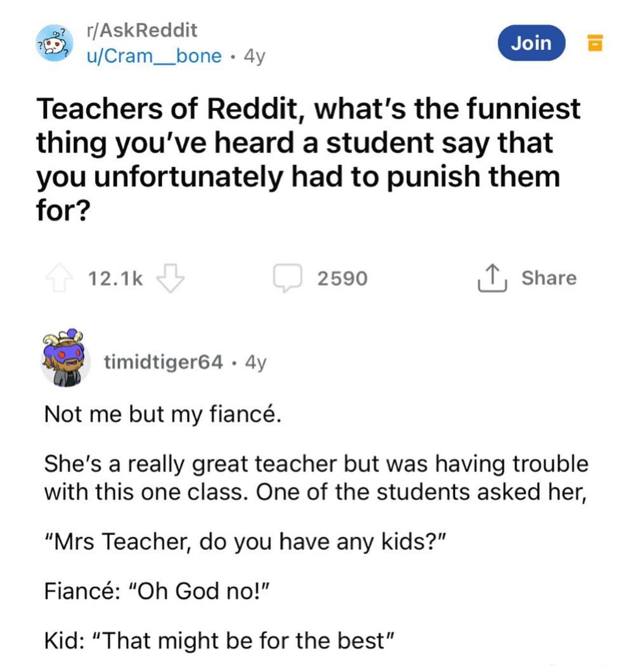The image size is (644, 666).
Task: Join the AskReddit community
Action: [531, 43]
